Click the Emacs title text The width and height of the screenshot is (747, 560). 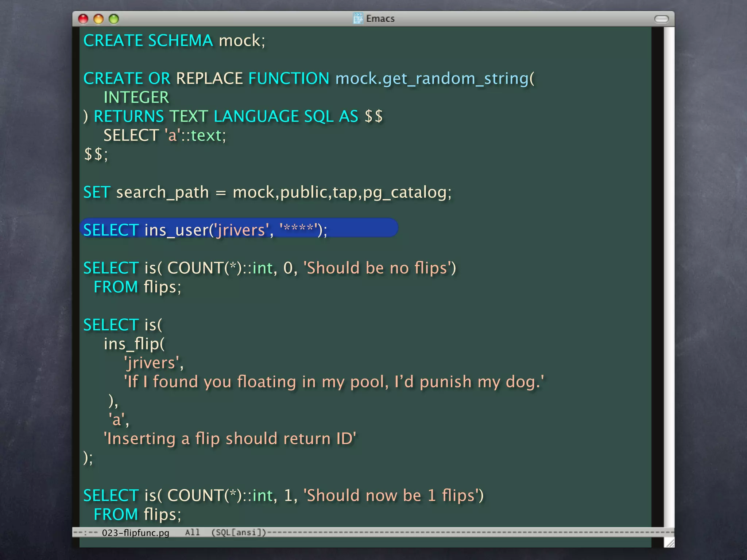point(380,19)
